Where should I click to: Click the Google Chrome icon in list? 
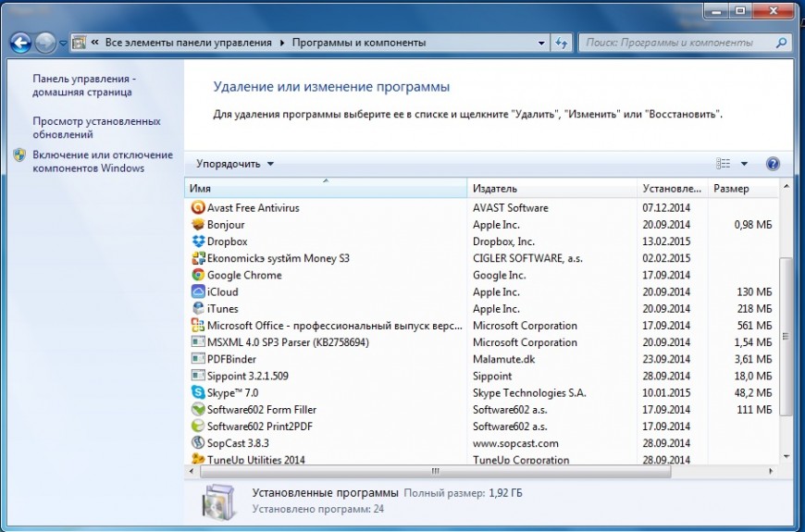(x=198, y=275)
